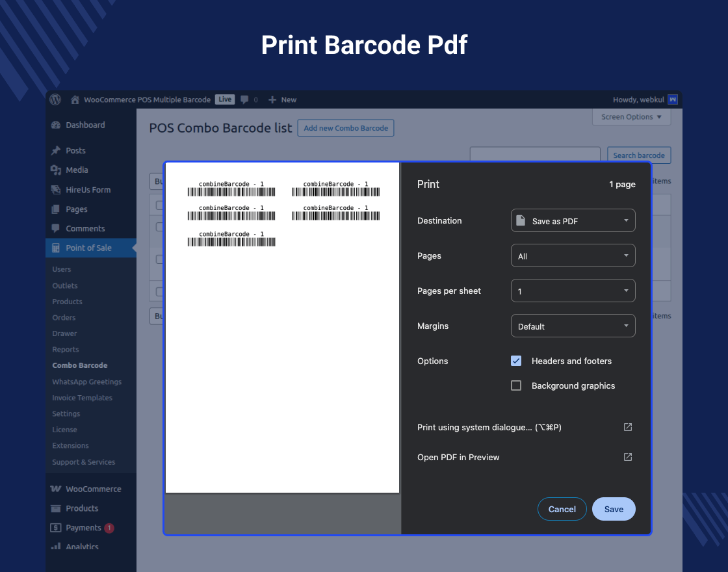This screenshot has height=572, width=728.
Task: Click the HireUs Form icon
Action: coord(56,189)
